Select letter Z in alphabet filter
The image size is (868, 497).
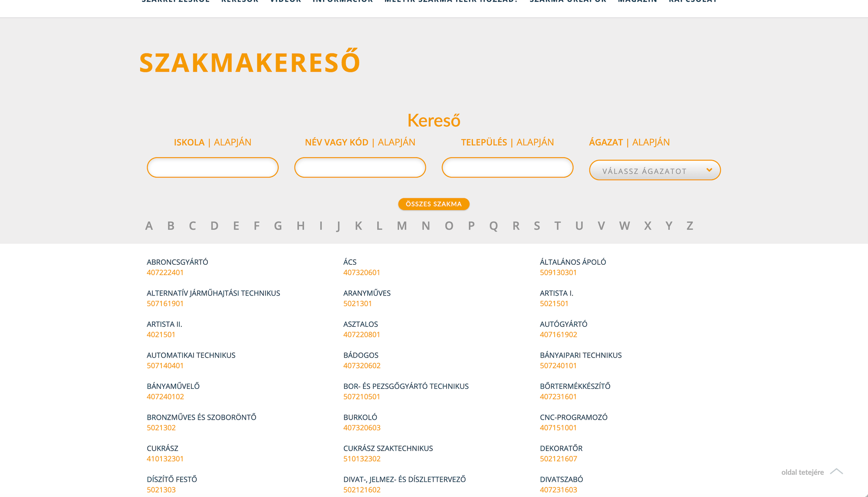pyautogui.click(x=690, y=226)
